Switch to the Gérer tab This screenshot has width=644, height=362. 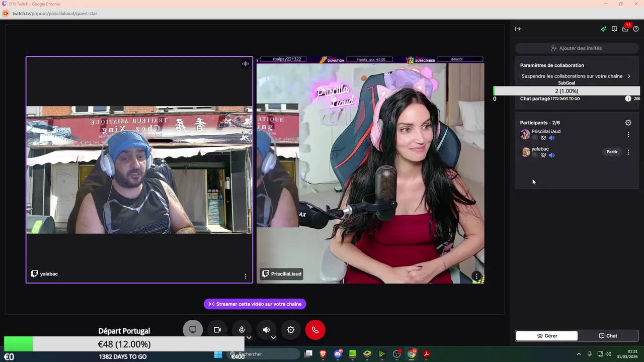[547, 336]
